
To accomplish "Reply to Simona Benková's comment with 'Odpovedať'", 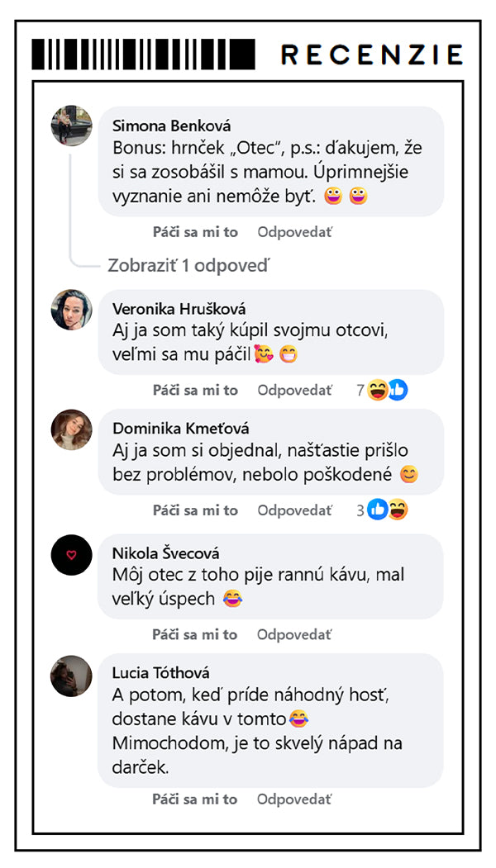I will click(295, 233).
